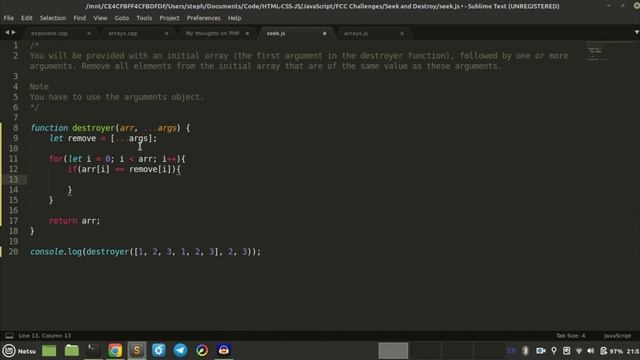Open the View menu
The image size is (640, 360).
click(100, 18)
